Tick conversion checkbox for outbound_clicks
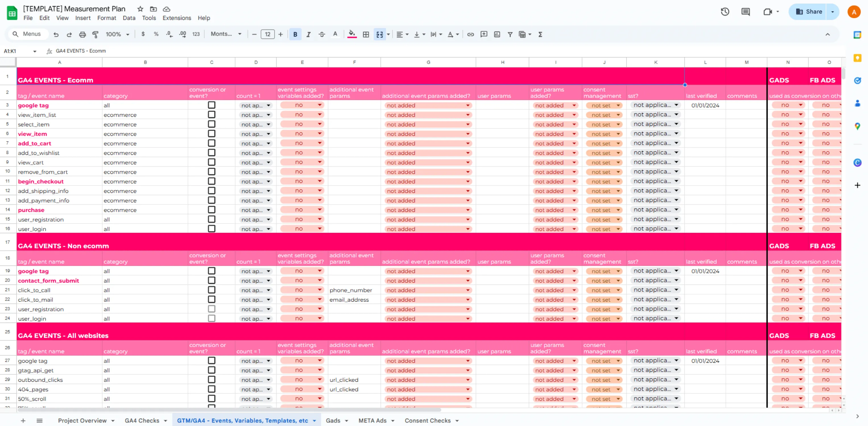The image size is (868, 426). (x=212, y=379)
